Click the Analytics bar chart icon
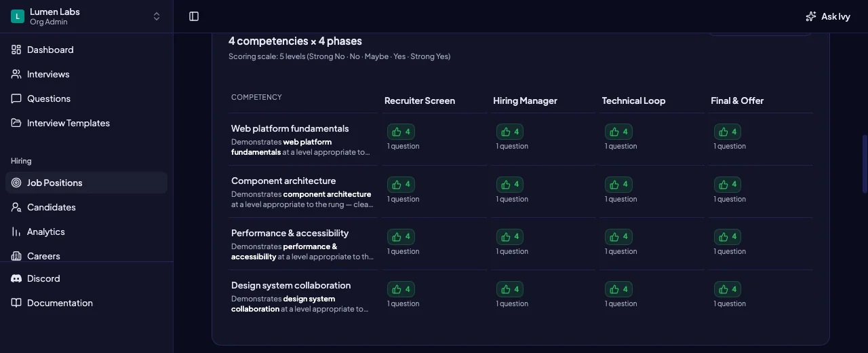 tap(16, 231)
